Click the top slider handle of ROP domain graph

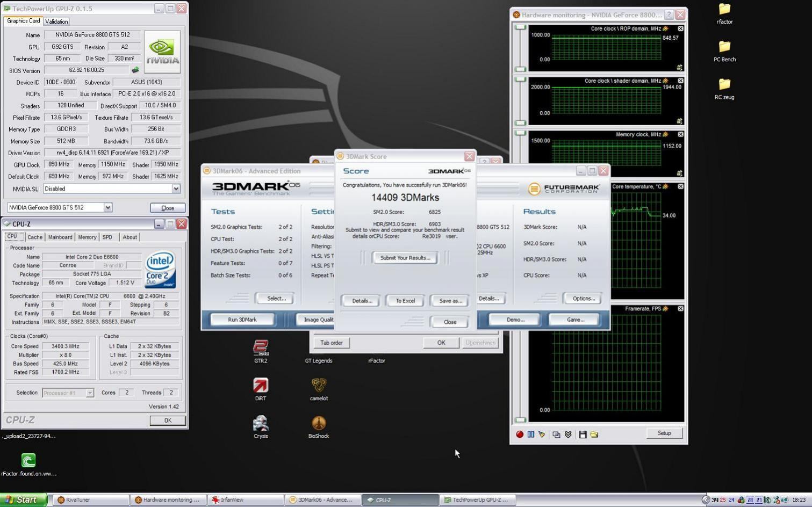(x=520, y=27)
